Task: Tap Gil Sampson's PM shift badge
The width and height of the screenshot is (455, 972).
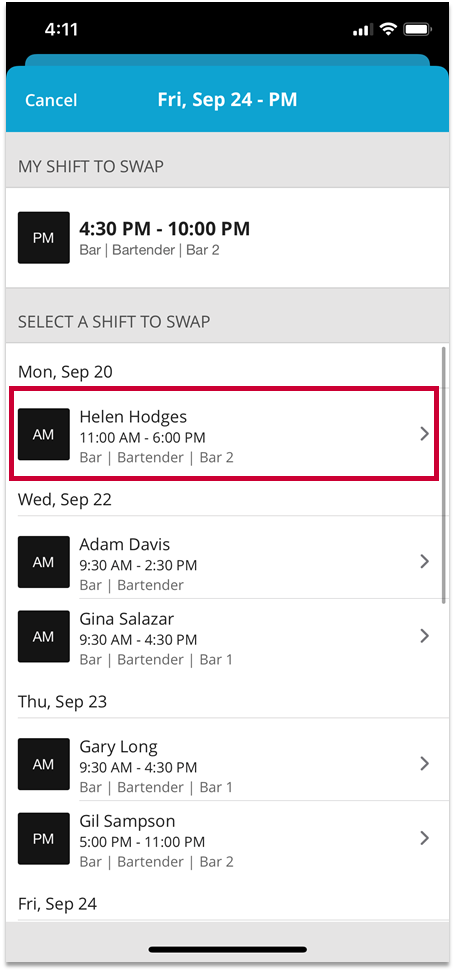Action: pyautogui.click(x=43, y=838)
